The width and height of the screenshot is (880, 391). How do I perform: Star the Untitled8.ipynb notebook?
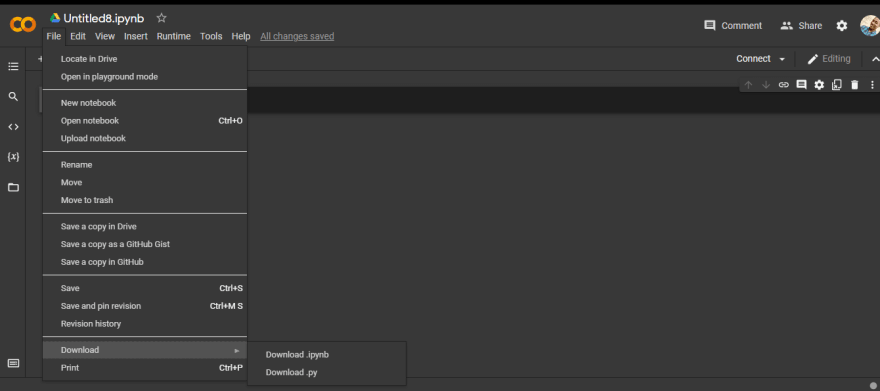(x=162, y=18)
